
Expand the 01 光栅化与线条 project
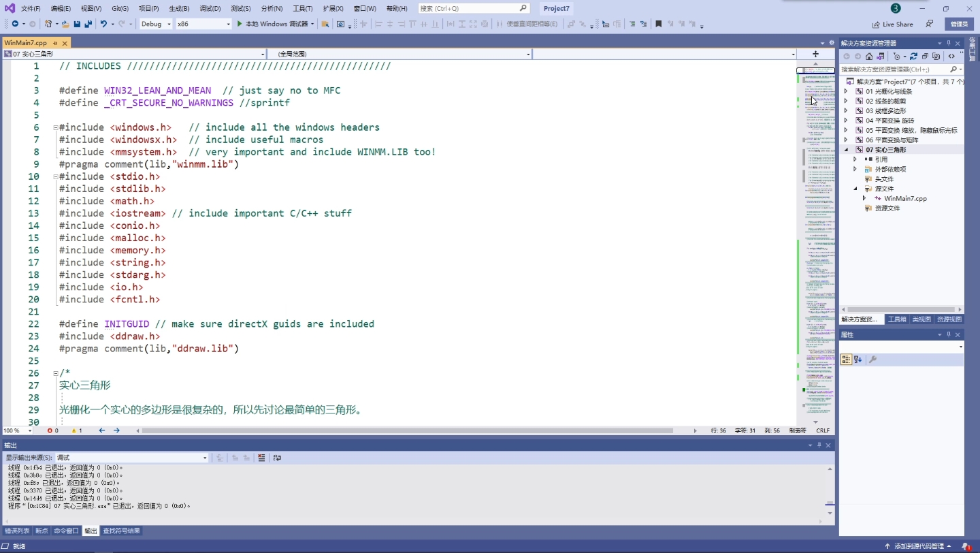[x=846, y=91]
